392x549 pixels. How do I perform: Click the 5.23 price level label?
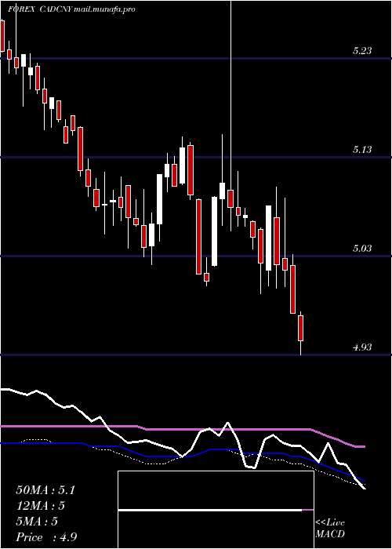362,51
